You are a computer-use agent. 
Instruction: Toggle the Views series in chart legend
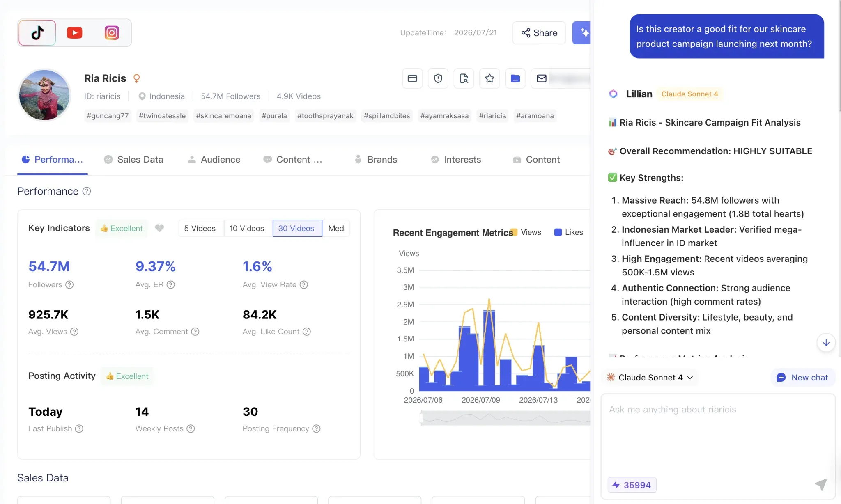coord(526,232)
